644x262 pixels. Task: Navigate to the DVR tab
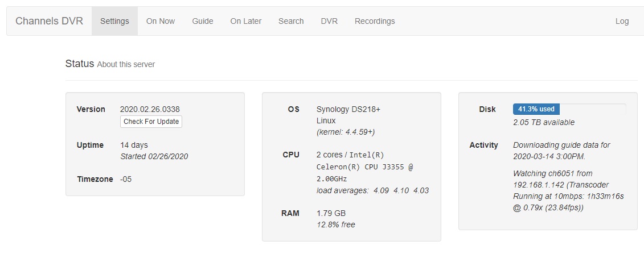[329, 21]
